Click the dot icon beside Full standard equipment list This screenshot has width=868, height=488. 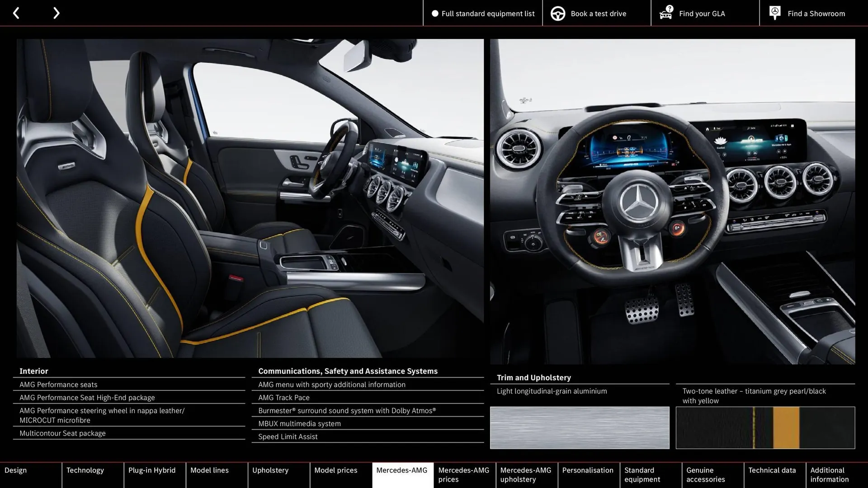point(435,14)
